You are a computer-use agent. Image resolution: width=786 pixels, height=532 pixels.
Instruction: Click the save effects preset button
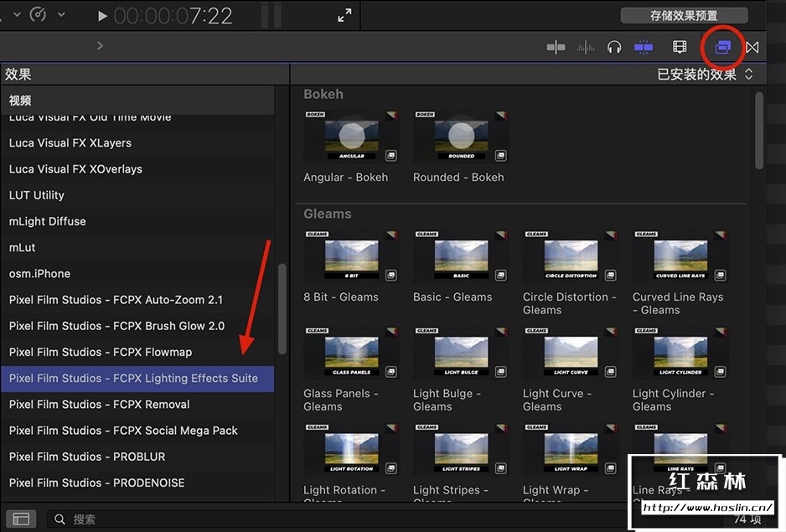684,15
